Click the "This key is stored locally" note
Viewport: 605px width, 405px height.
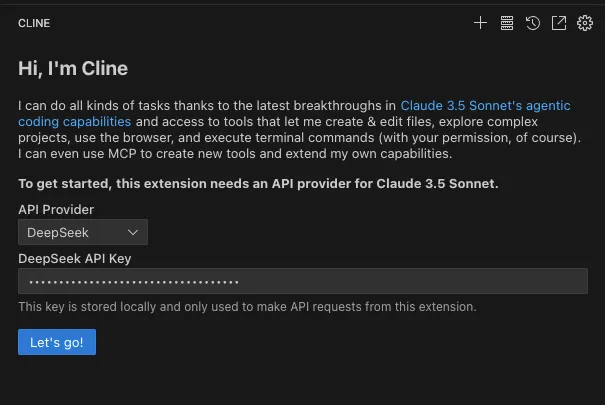coord(247,307)
